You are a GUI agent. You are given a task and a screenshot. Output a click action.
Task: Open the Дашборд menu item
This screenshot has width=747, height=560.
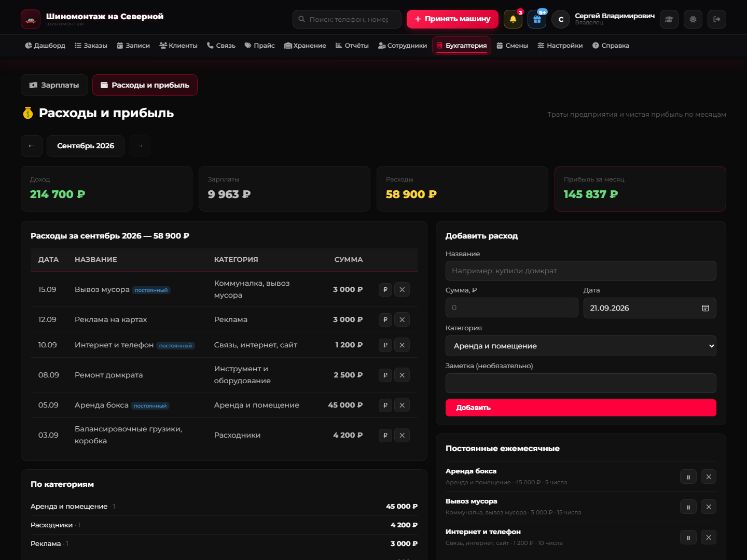pyautogui.click(x=45, y=46)
